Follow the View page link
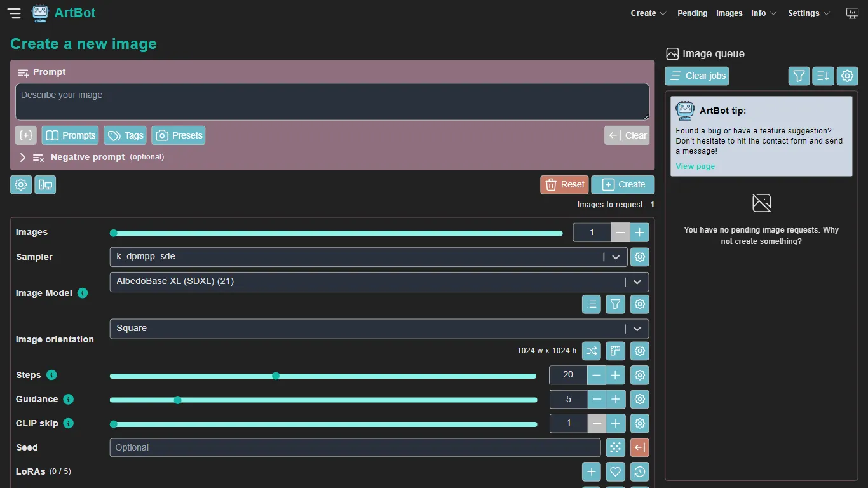This screenshot has width=868, height=488. click(x=695, y=166)
